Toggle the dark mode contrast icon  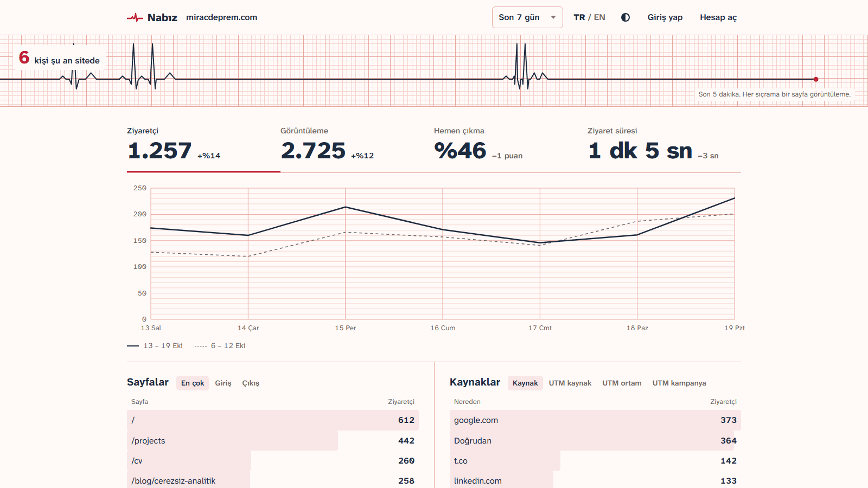pyautogui.click(x=626, y=17)
